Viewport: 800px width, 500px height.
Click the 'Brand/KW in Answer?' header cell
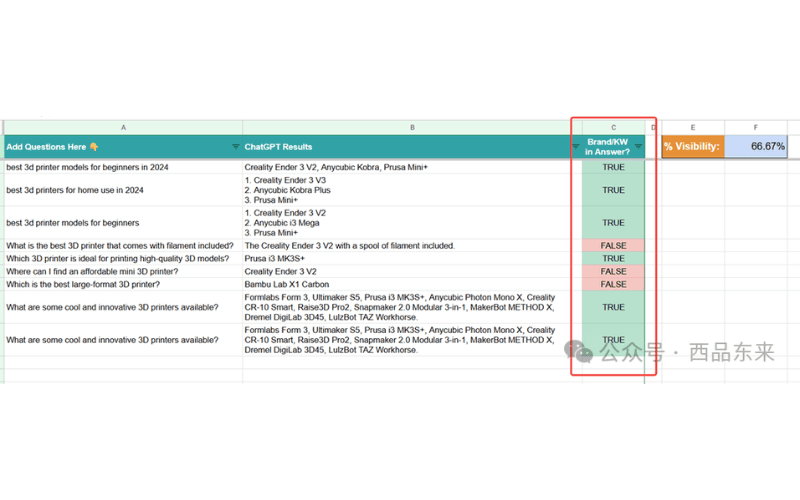pos(613,147)
